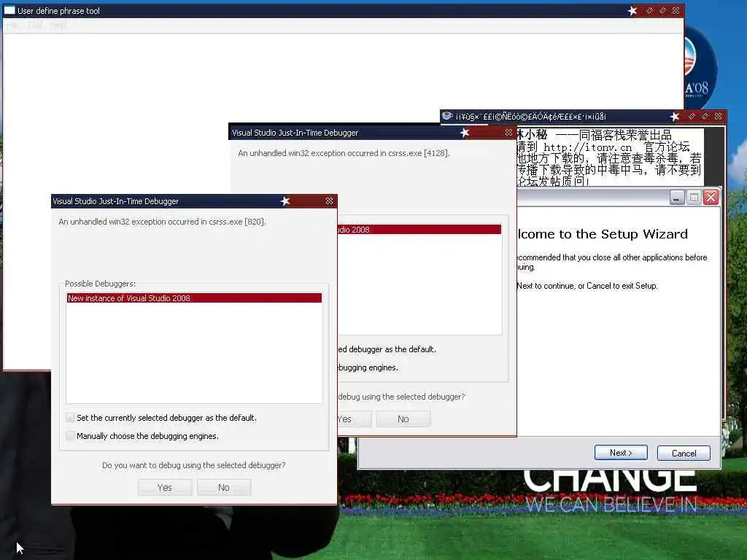Click the star icon in the garbled-title window
This screenshot has width=747, height=560.
pos(674,116)
